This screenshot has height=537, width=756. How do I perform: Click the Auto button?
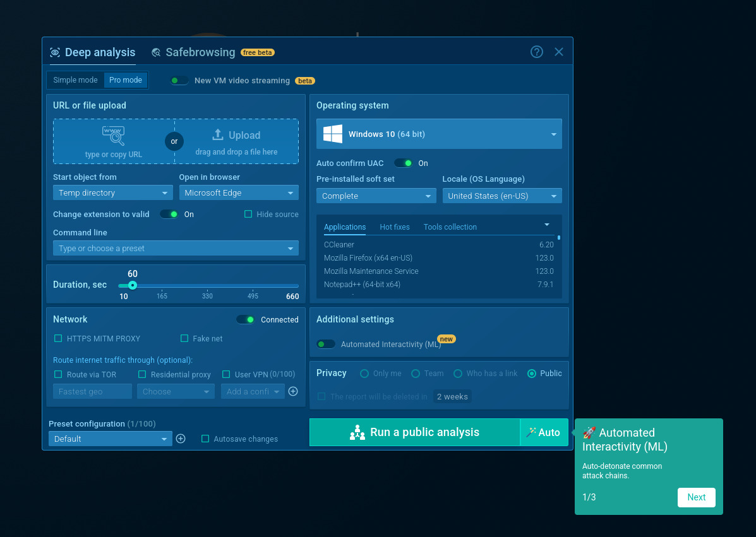(544, 432)
